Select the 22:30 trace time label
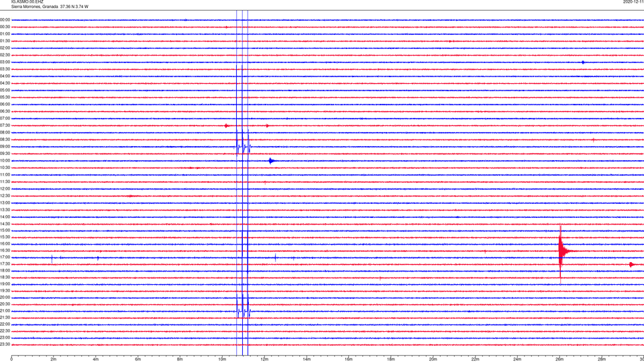644x362 pixels. tap(5, 331)
